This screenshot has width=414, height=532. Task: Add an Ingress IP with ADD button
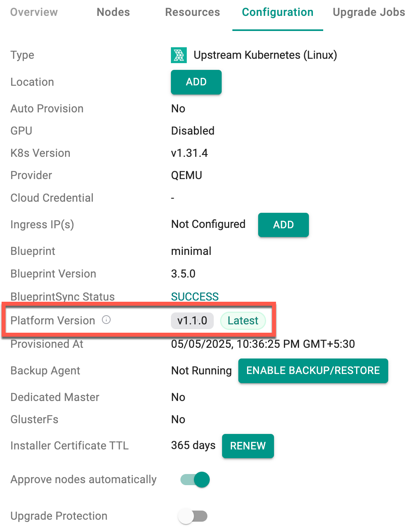283,225
